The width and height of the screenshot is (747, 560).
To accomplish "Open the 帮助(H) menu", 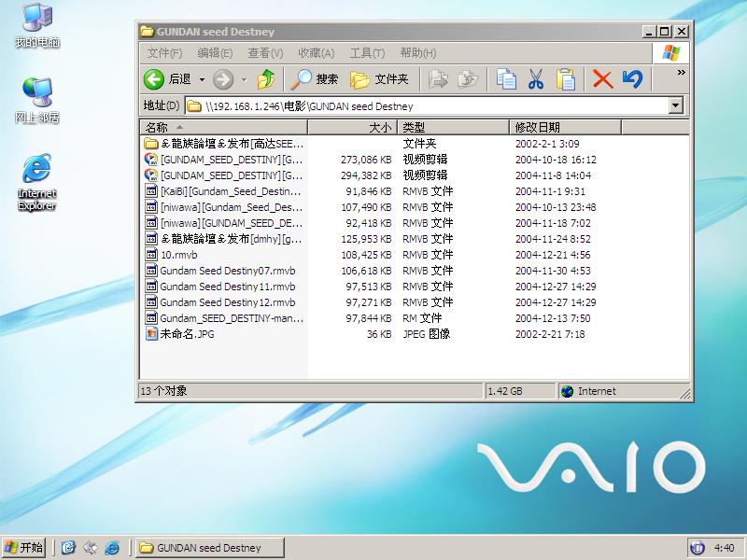I will click(417, 53).
